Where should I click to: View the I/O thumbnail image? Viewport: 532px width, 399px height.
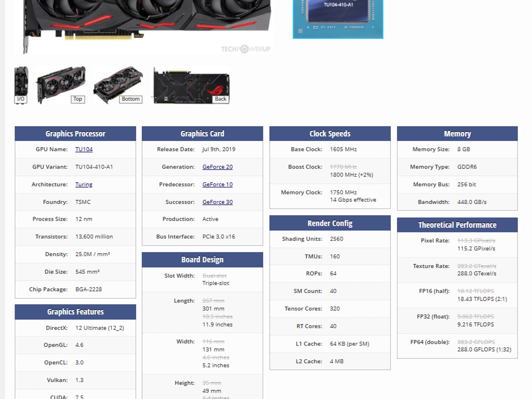(x=21, y=85)
